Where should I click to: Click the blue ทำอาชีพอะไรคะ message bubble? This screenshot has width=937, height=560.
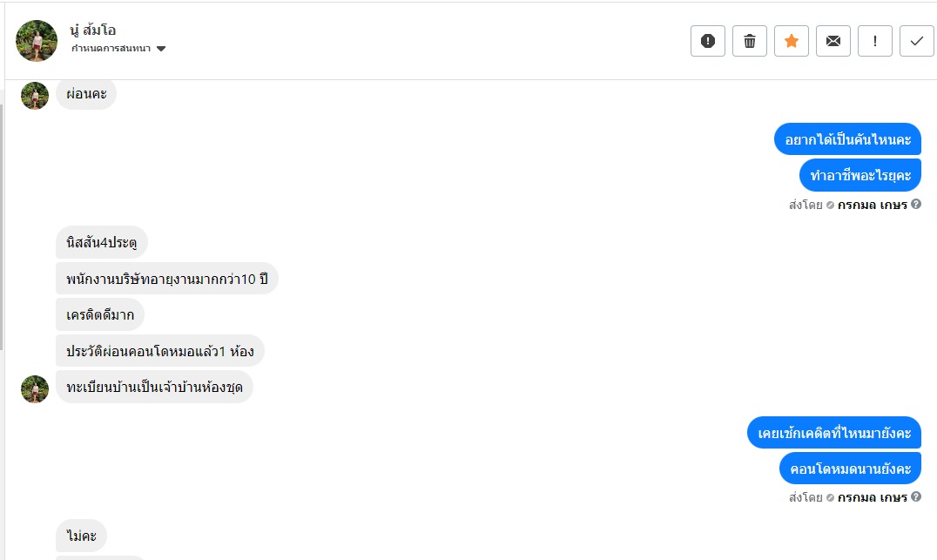point(859,176)
